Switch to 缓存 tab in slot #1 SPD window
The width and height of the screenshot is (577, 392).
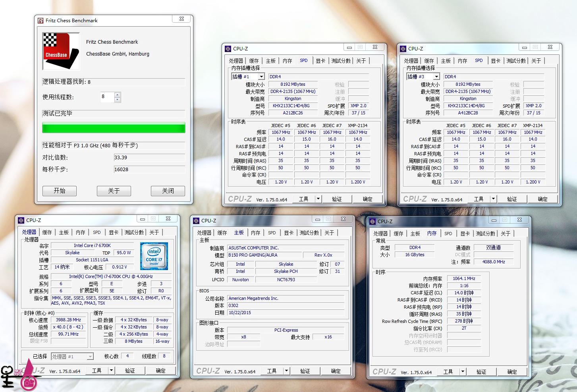point(254,61)
